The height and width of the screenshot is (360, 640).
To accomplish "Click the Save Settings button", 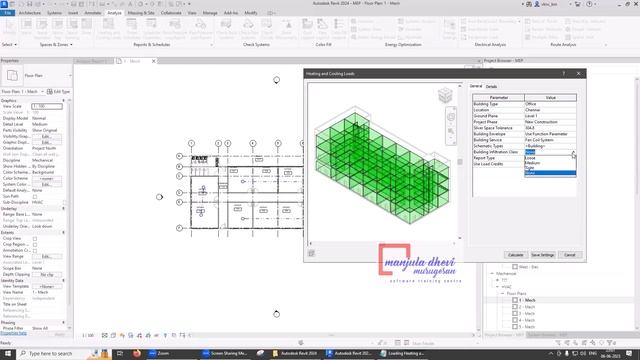I will tap(542, 255).
